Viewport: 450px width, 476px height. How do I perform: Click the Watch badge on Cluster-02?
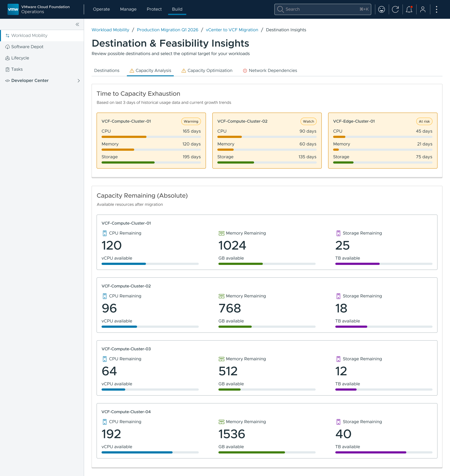pyautogui.click(x=308, y=122)
